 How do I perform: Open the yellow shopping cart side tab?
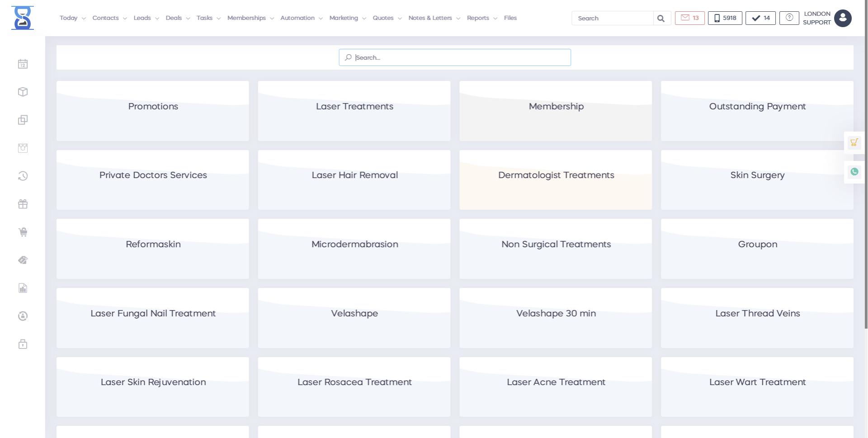point(854,143)
